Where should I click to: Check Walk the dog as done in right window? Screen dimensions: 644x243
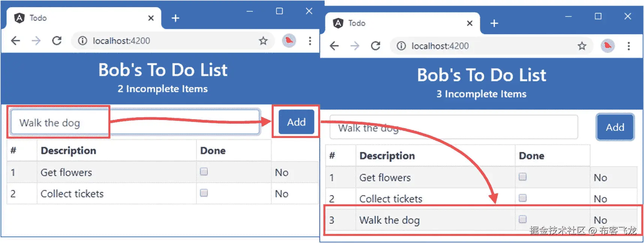[522, 219]
